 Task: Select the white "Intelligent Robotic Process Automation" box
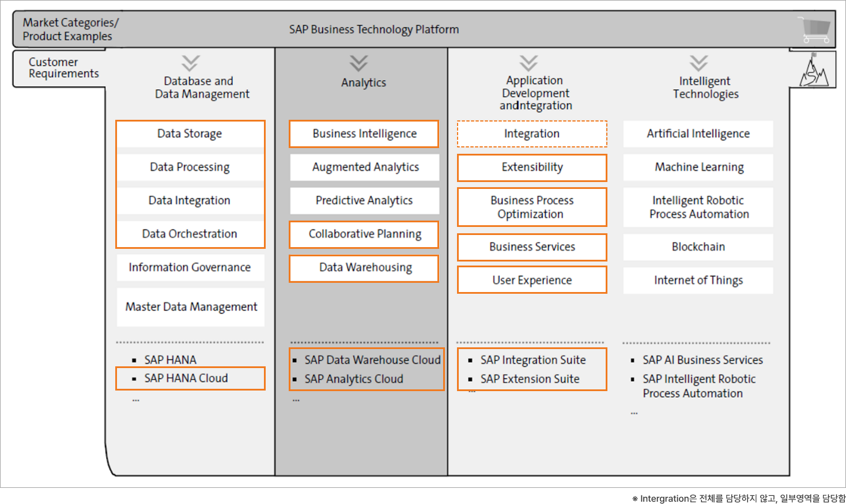pos(698,207)
